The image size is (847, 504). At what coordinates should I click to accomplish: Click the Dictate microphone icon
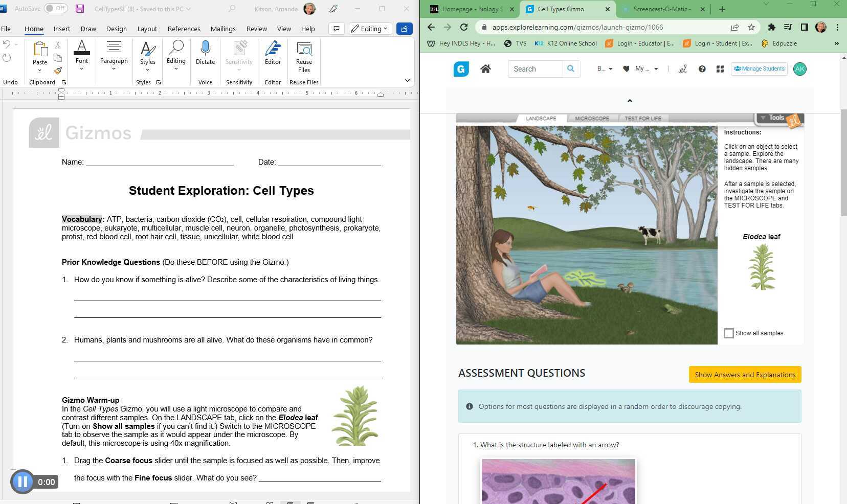[205, 50]
